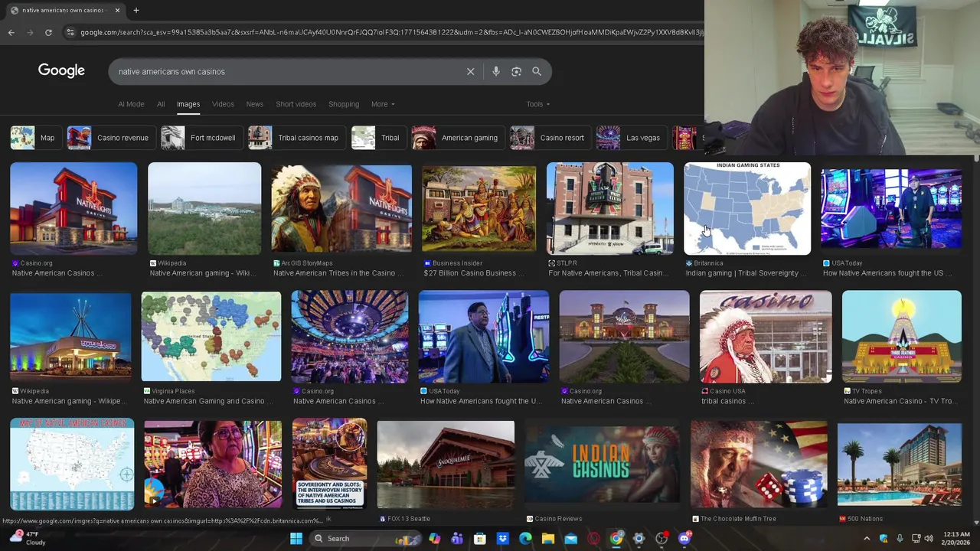Open Settings gear in the taskbar
This screenshot has height=551, width=980.
(x=639, y=538)
